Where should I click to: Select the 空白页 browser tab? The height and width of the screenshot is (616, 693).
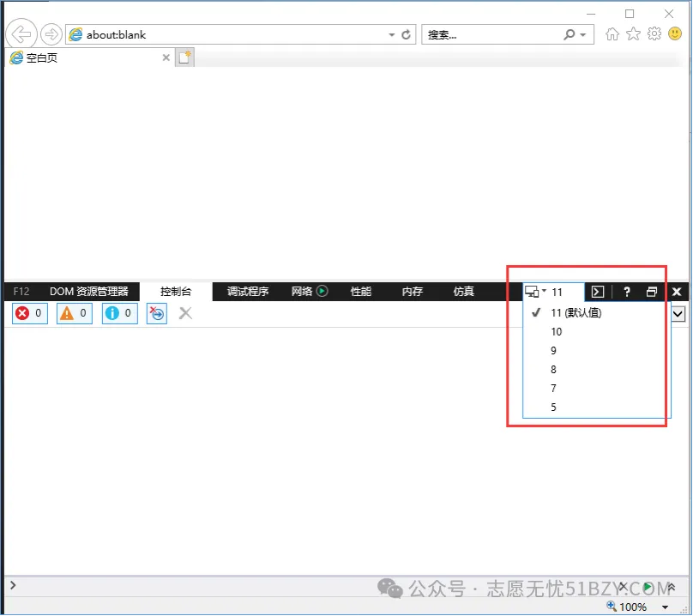click(90, 58)
